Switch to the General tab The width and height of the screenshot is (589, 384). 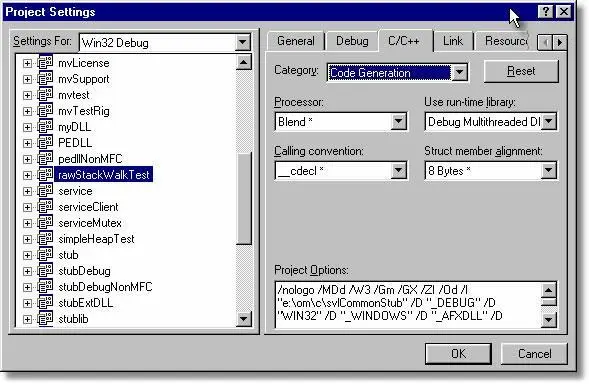pyautogui.click(x=296, y=41)
